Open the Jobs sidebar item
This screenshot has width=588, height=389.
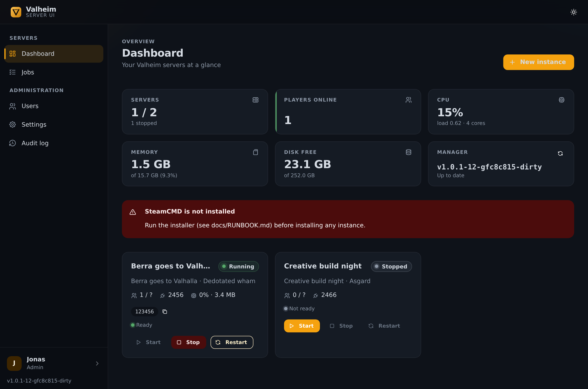54,72
